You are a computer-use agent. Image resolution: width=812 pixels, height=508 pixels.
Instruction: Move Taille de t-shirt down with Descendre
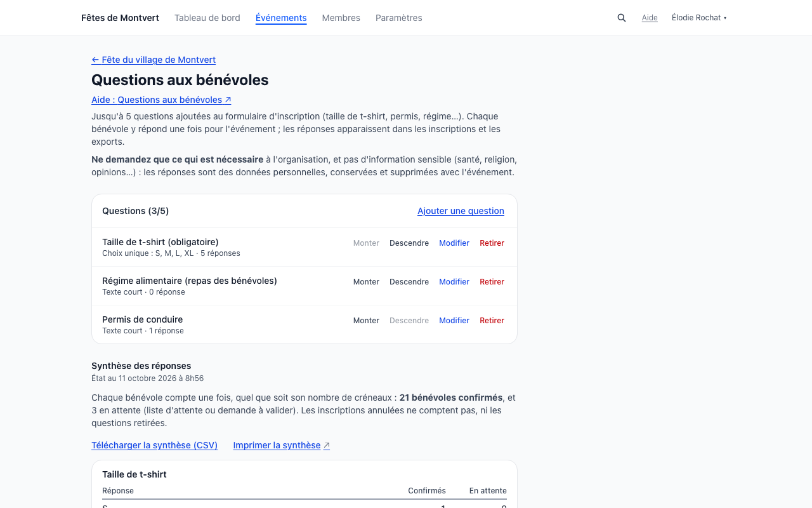[x=409, y=243]
